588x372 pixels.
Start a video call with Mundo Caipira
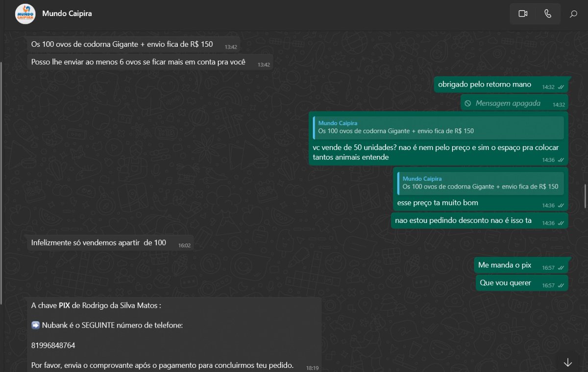pos(523,14)
